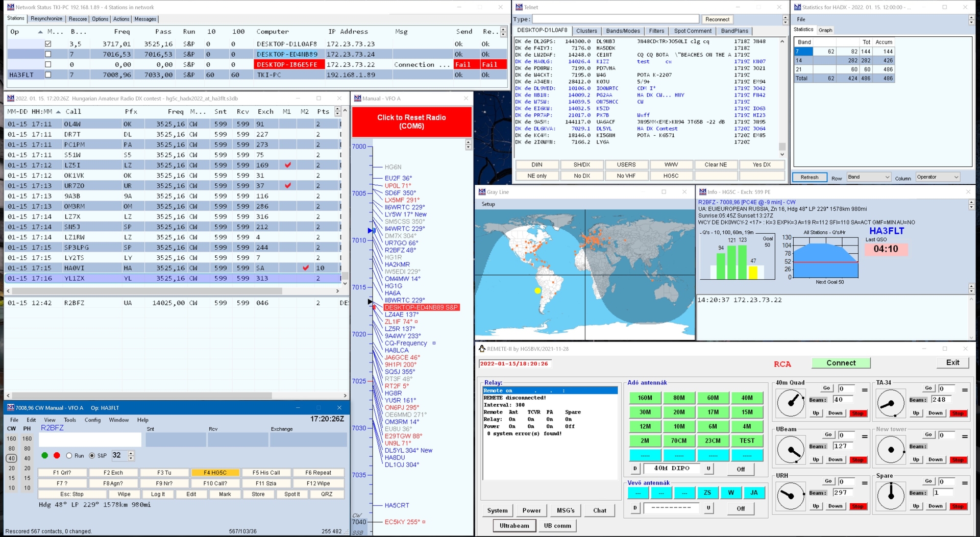Open the Column Operator dropdown
980x537 pixels.
(938, 177)
